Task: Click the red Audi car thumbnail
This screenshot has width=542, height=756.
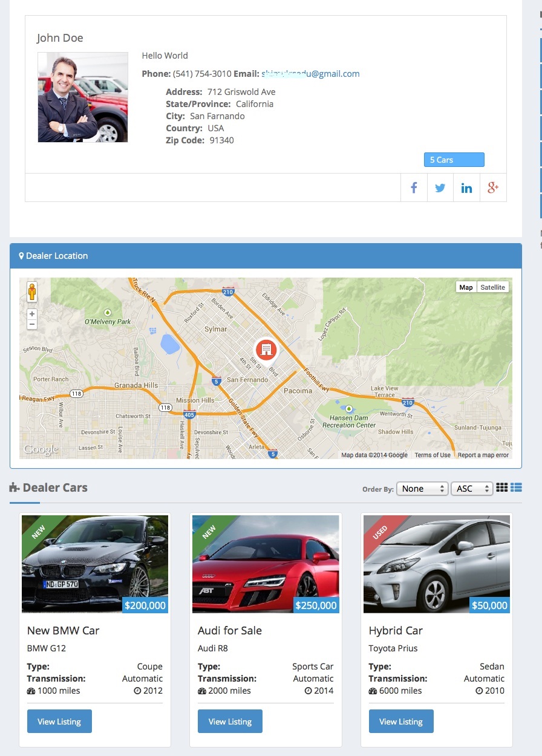Action: [266, 564]
